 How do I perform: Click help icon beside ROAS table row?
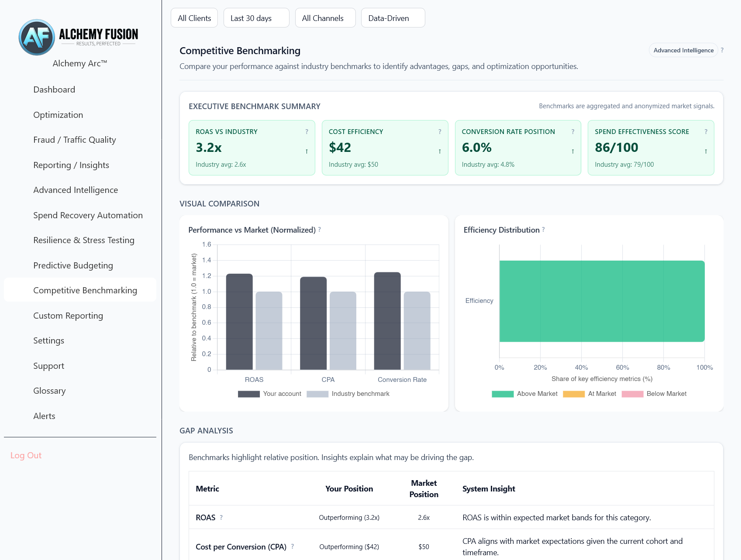(x=221, y=518)
